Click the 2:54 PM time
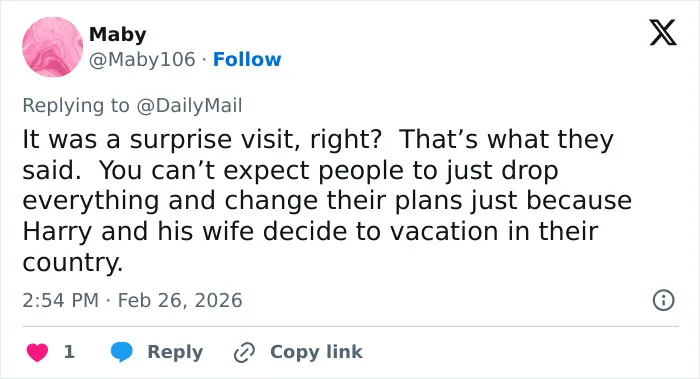The width and height of the screenshot is (700, 379). 60,300
